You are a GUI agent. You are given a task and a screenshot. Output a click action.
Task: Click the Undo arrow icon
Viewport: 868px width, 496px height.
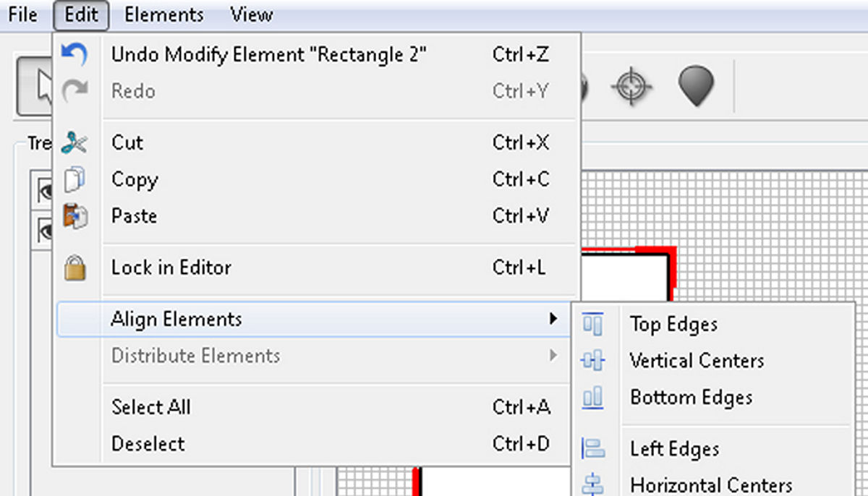point(75,54)
